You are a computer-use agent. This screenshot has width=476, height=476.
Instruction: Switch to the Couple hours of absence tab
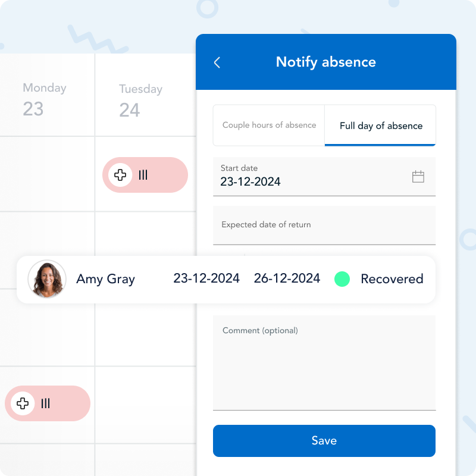click(269, 126)
